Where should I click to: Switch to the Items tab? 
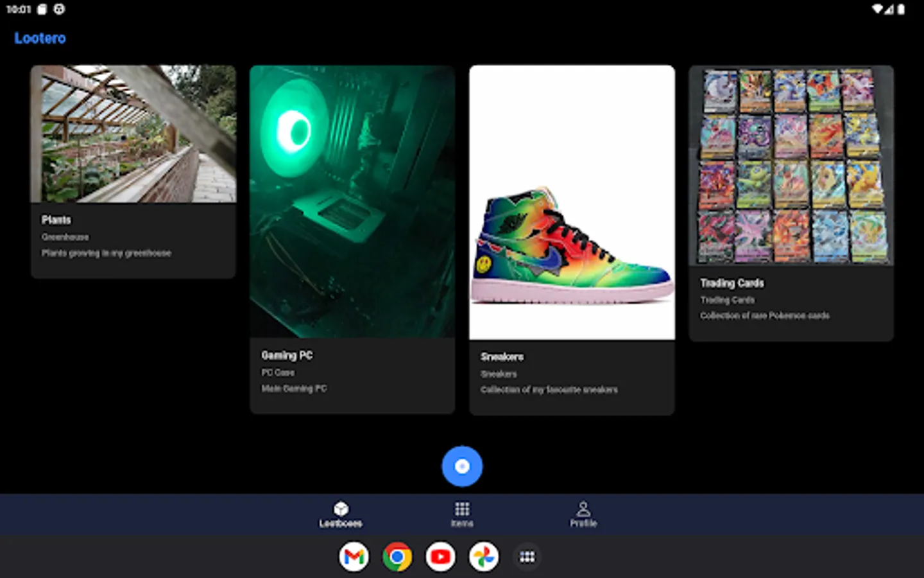462,514
